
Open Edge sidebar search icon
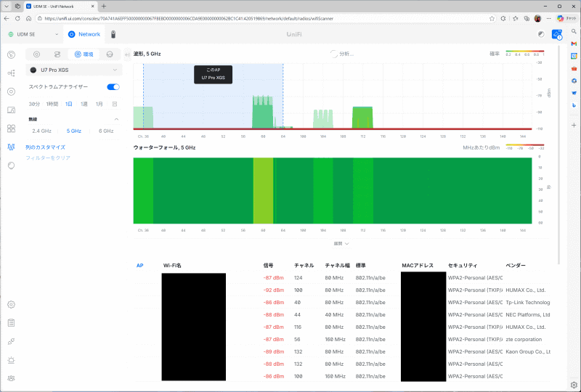574,31
